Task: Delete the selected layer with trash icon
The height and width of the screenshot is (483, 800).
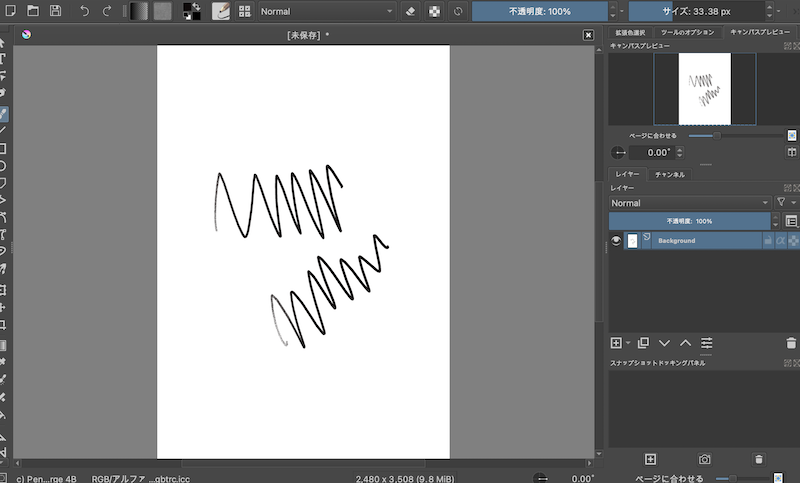Action: pyautogui.click(x=791, y=343)
